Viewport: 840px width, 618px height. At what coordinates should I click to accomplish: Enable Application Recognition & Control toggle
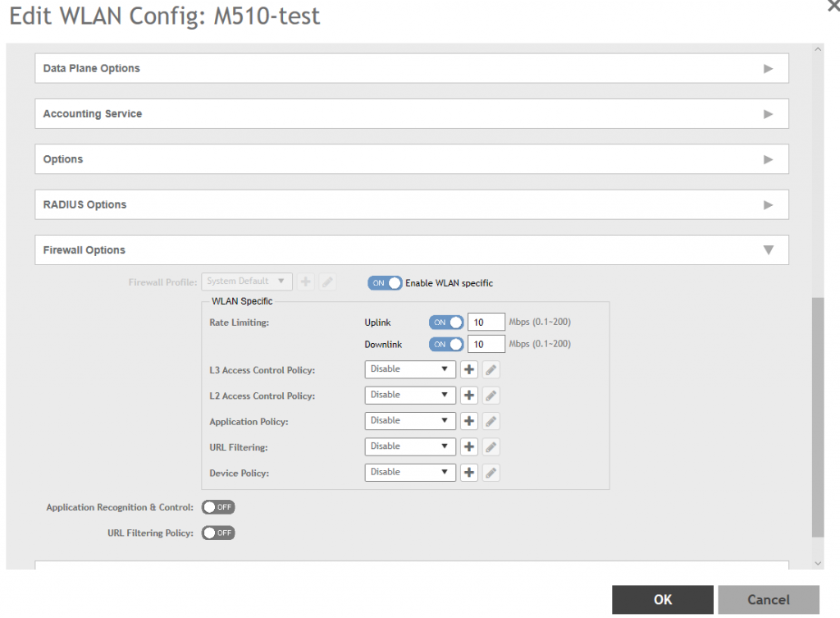click(x=218, y=507)
